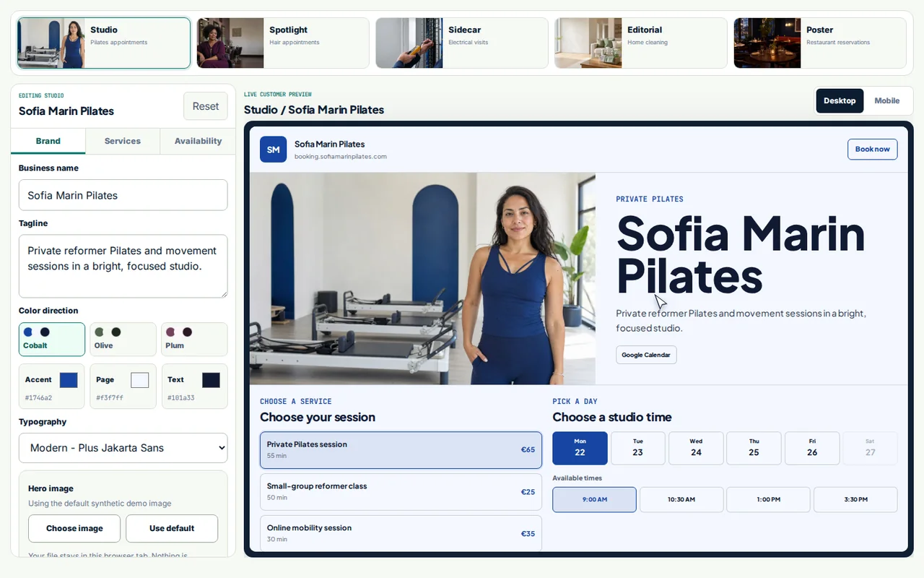Switch preview to Desktop mode
The image size is (924, 578).
840,100
